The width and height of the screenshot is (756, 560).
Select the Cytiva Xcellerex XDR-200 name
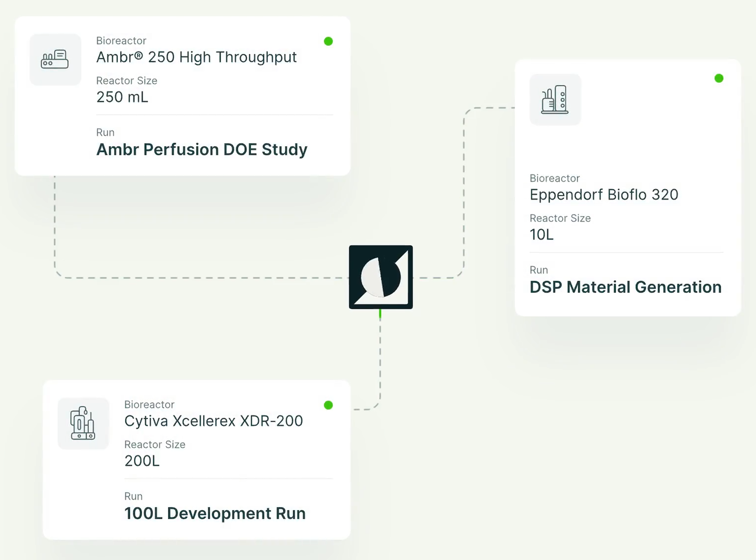(213, 421)
